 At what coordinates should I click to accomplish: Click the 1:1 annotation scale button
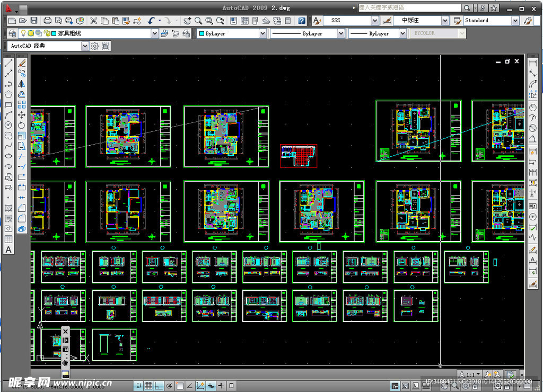click(469, 375)
